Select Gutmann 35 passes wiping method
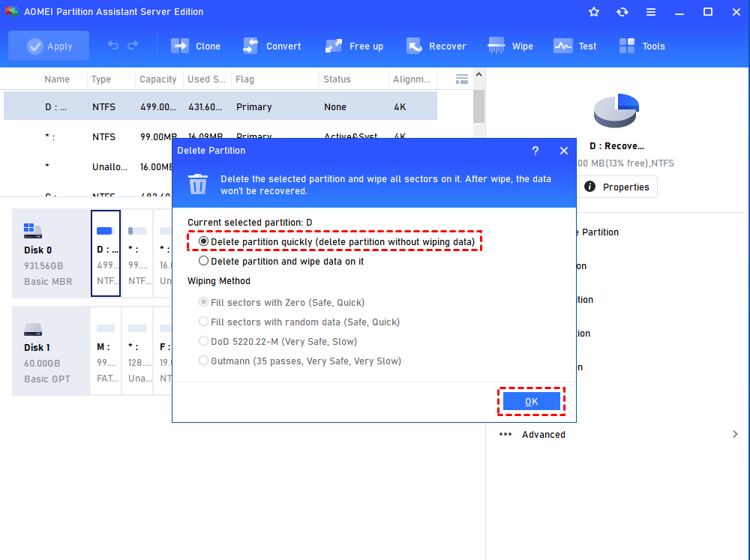The width and height of the screenshot is (750, 560). pyautogui.click(x=300, y=361)
